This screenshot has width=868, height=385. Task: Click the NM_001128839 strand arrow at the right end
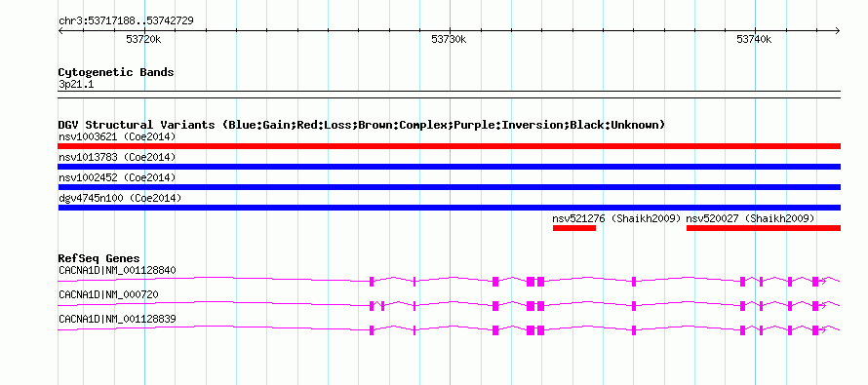[823, 330]
